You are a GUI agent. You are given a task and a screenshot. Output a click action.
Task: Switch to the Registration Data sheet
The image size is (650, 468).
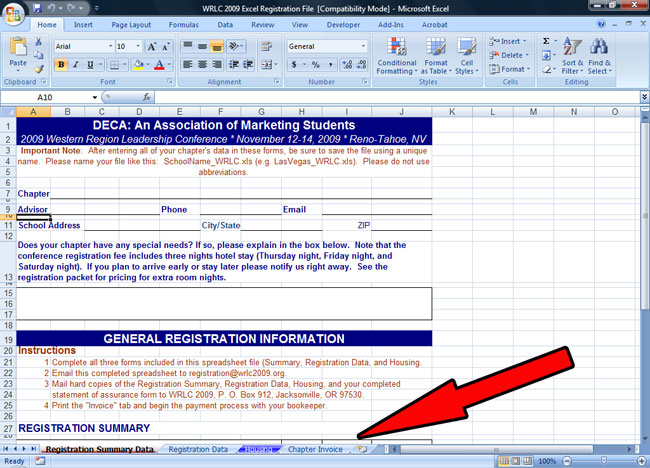[x=198, y=449]
